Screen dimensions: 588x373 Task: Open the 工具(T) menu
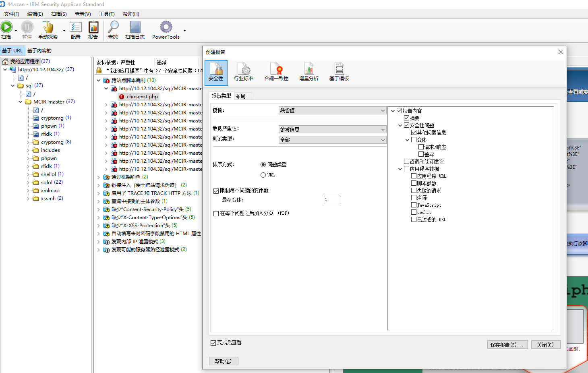click(x=106, y=14)
